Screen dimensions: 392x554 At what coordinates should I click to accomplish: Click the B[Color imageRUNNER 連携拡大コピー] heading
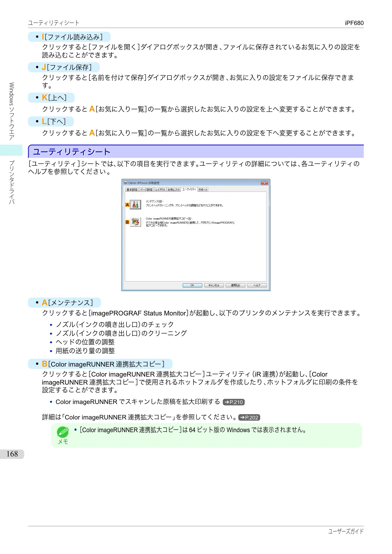pyautogui.click(x=103, y=364)
